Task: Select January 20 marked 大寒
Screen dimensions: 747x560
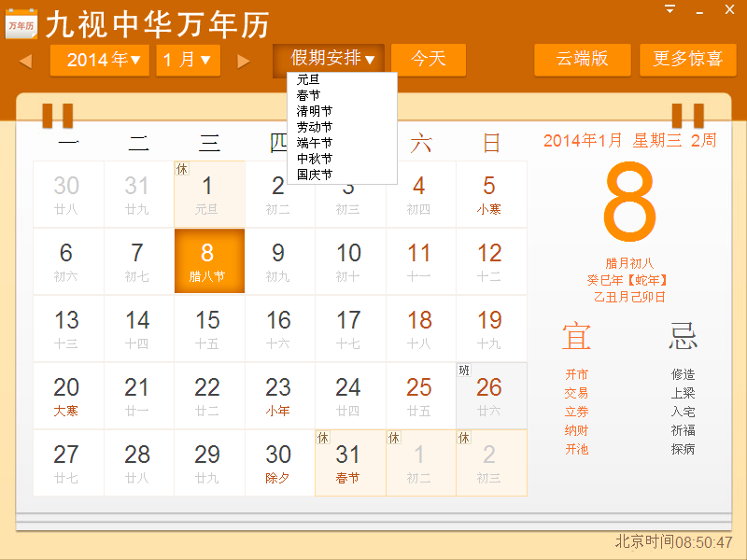Action: click(68, 395)
